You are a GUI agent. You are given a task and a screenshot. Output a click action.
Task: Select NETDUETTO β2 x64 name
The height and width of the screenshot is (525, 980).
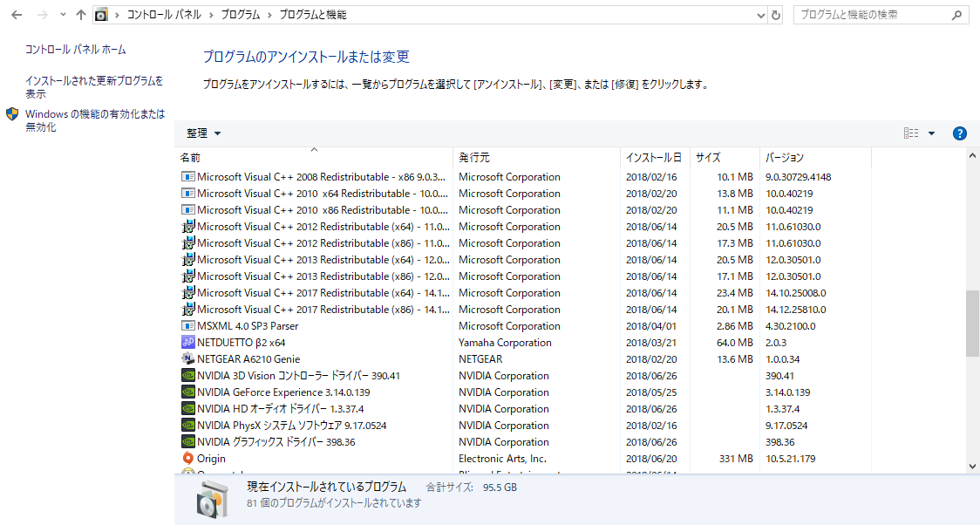[x=242, y=343]
